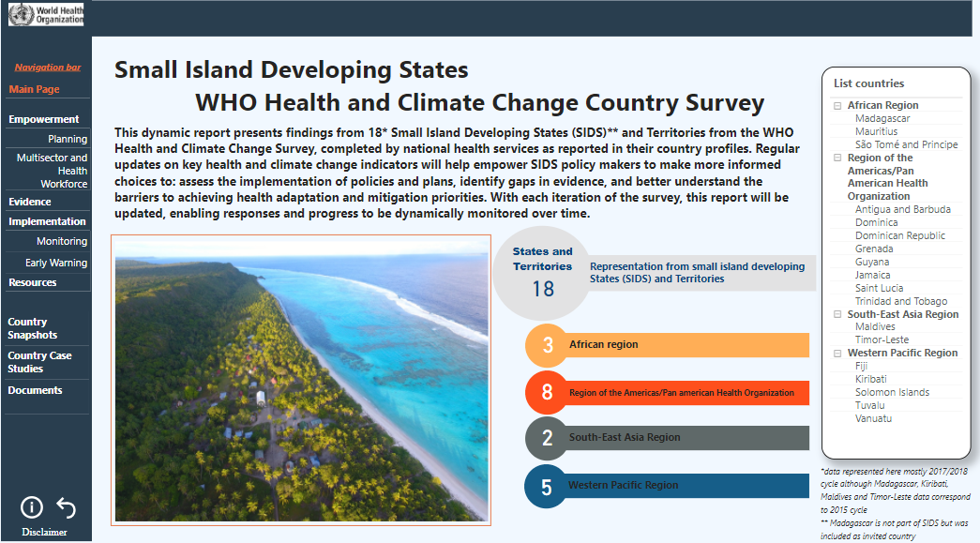Collapse the South-East Asia Region group
The height and width of the screenshot is (543, 980).
[837, 314]
